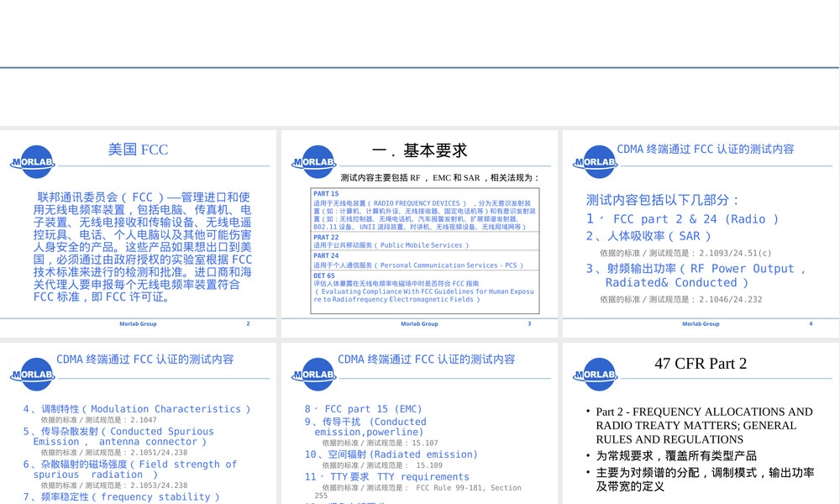Click the heading '测试内容包括以下几部分：'

coord(664,200)
